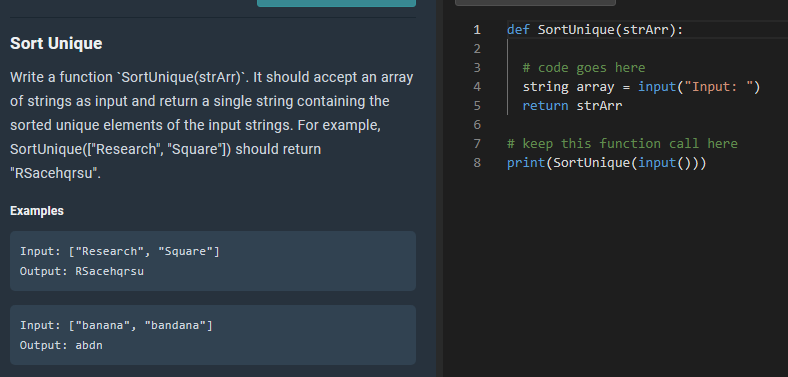Click the 'Output: abdn' example line

[61, 345]
